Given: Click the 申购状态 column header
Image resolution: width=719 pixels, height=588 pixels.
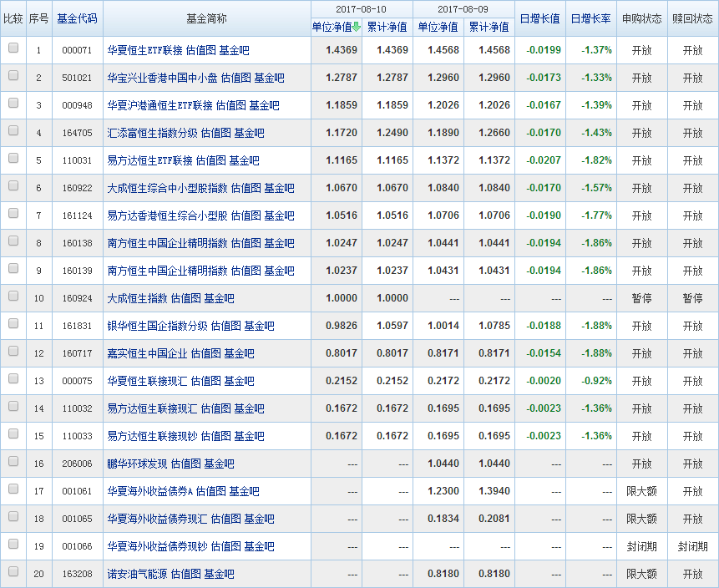Looking at the screenshot, I should coord(641,18).
